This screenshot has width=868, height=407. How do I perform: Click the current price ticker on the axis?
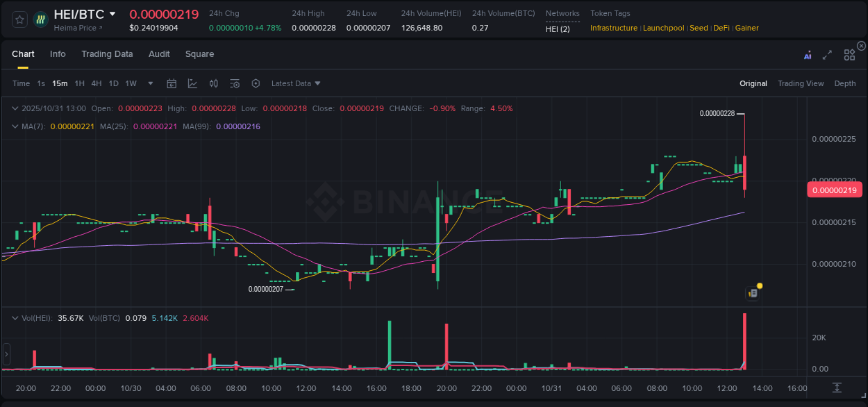pos(835,190)
